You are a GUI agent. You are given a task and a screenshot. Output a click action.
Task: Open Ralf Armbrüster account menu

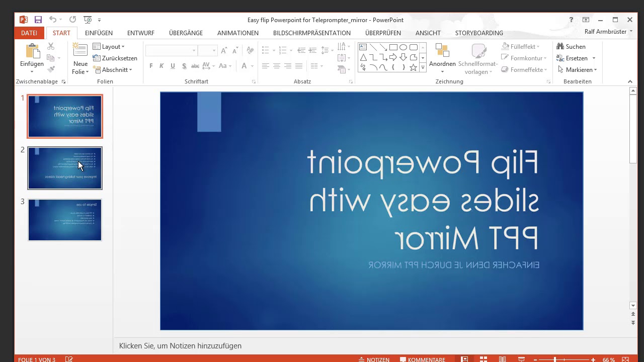(608, 31)
